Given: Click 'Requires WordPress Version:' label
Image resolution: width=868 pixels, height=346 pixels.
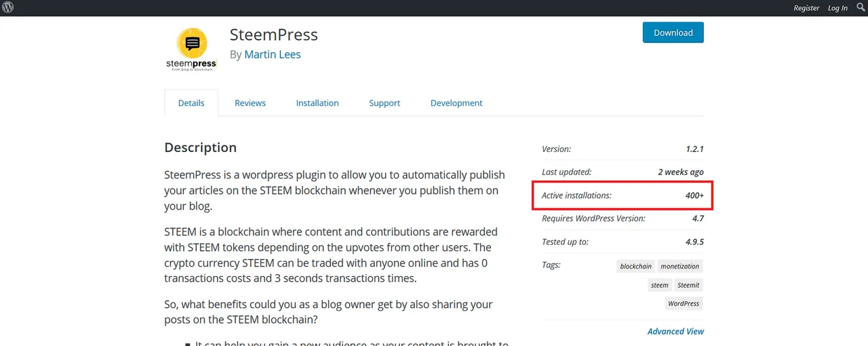Looking at the screenshot, I should coord(593,218).
